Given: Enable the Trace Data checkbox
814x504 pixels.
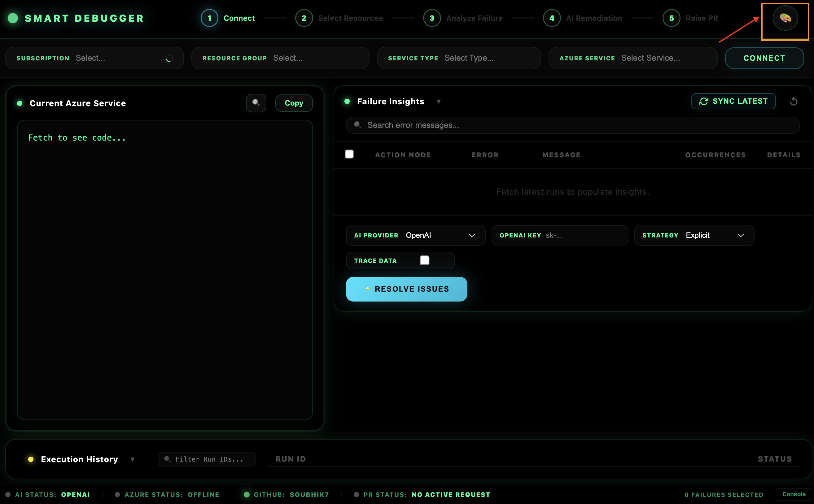Looking at the screenshot, I should 424,260.
